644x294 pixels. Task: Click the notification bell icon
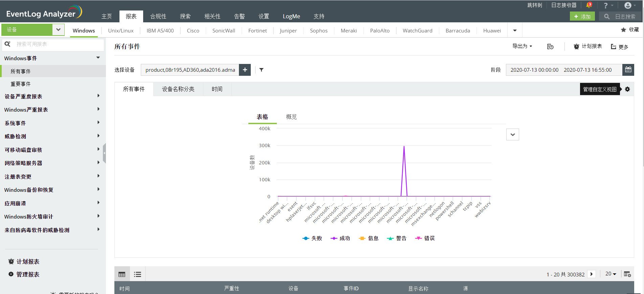(589, 5)
